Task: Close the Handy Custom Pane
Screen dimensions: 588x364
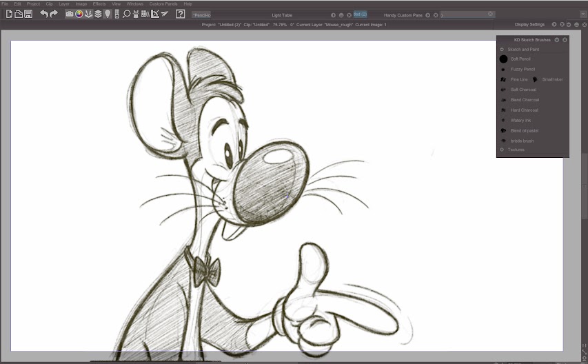Action: (436, 15)
